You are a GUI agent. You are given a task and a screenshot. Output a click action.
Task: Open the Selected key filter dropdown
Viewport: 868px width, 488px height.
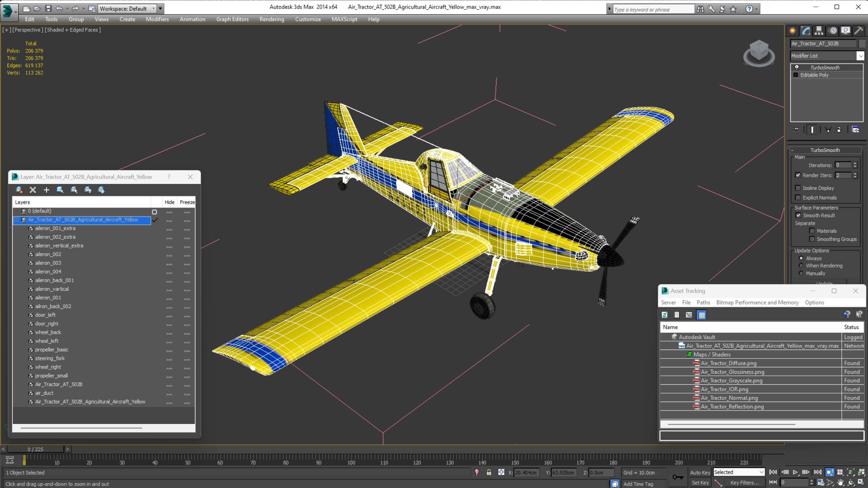[x=739, y=472]
